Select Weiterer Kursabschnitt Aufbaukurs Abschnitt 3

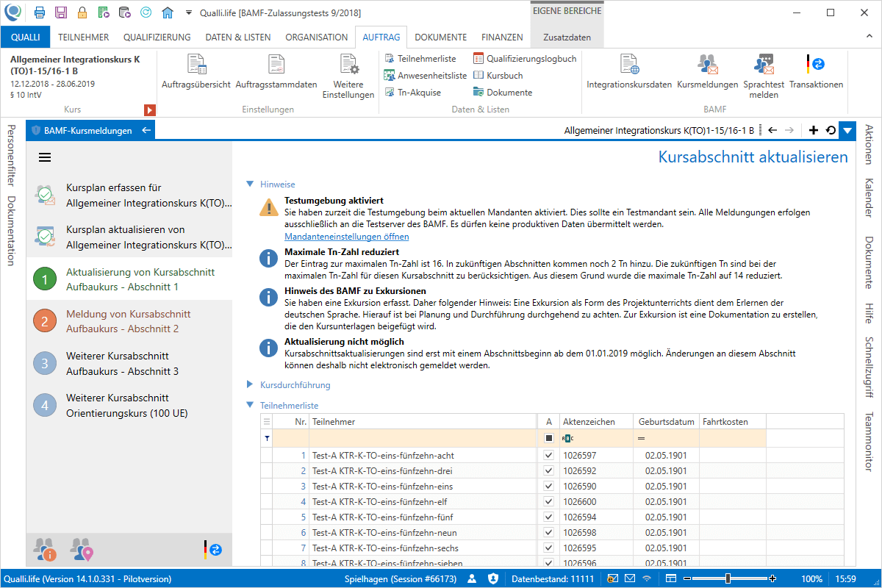[x=129, y=362]
